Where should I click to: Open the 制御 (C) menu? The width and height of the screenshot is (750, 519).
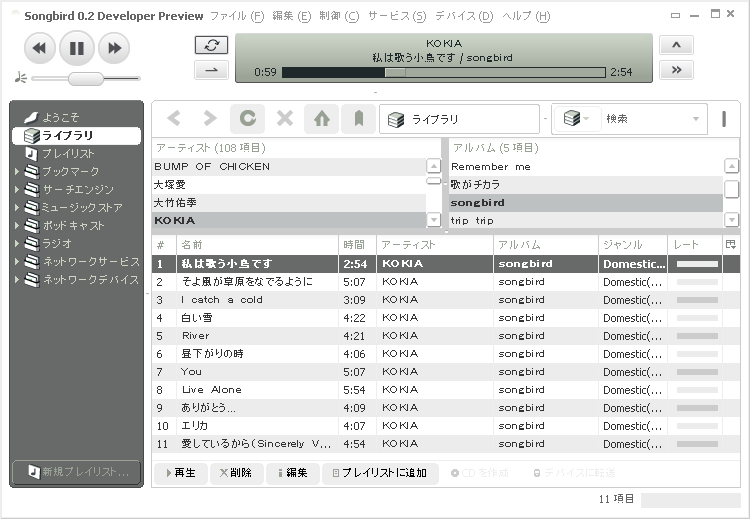click(339, 16)
